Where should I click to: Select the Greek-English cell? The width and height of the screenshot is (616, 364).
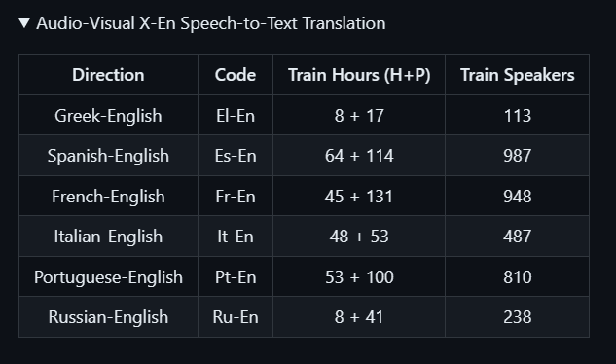(x=108, y=115)
